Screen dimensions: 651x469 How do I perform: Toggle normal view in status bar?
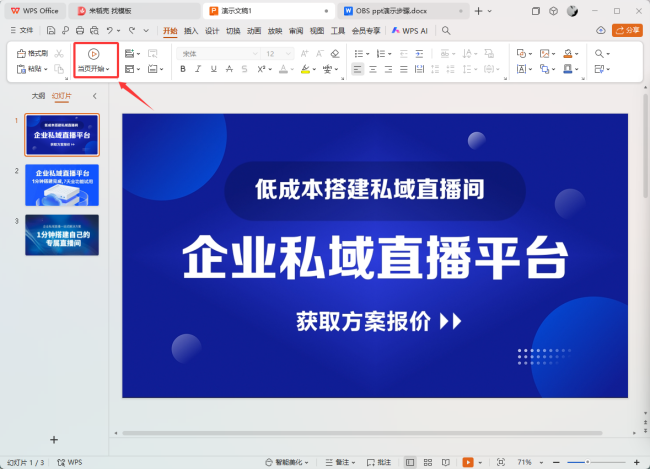[411, 462]
